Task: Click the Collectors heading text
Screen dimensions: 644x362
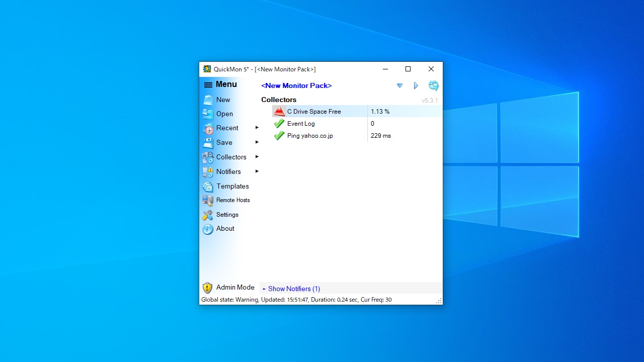Action: pos(279,100)
